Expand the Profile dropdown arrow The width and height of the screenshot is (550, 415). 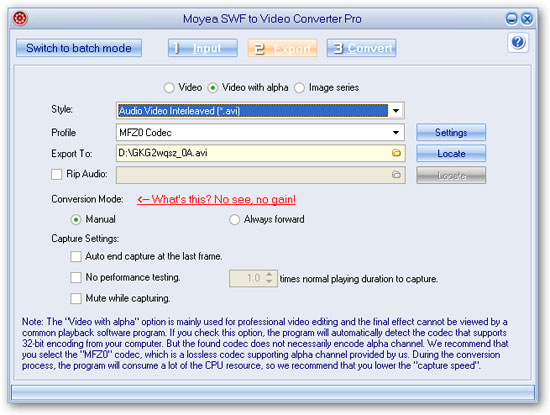tap(396, 133)
